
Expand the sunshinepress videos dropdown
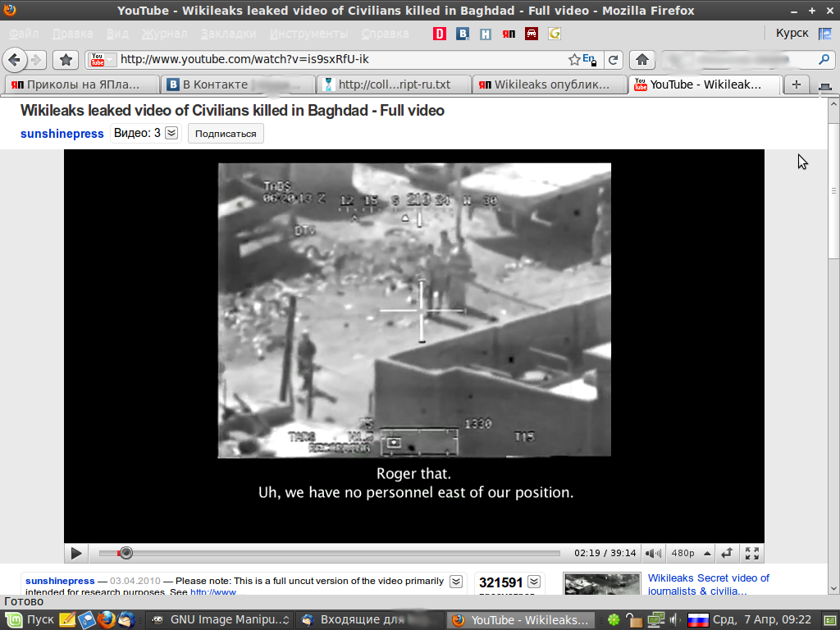point(171,133)
